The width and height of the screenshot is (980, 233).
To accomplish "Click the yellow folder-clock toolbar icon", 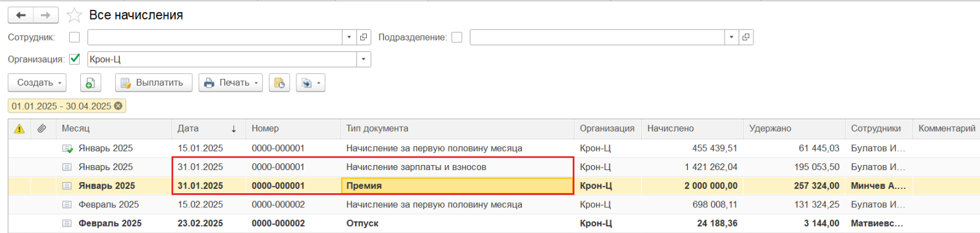I will [x=279, y=83].
